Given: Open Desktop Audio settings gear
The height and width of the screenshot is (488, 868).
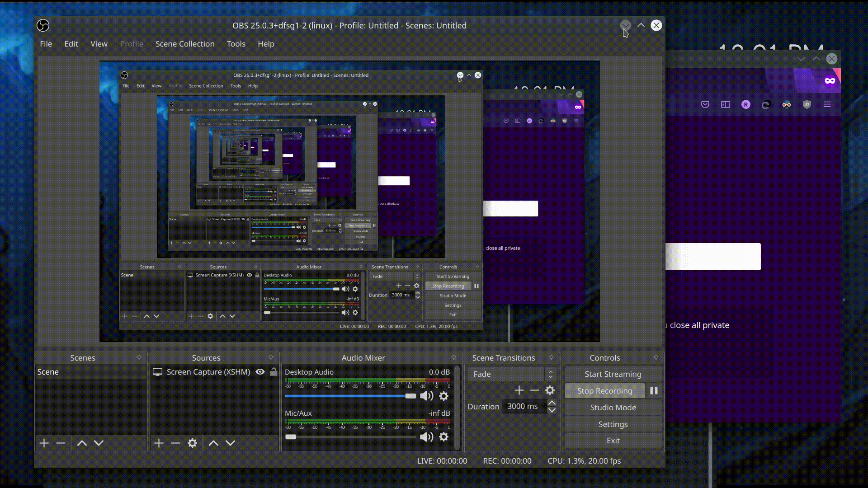Looking at the screenshot, I should (444, 396).
